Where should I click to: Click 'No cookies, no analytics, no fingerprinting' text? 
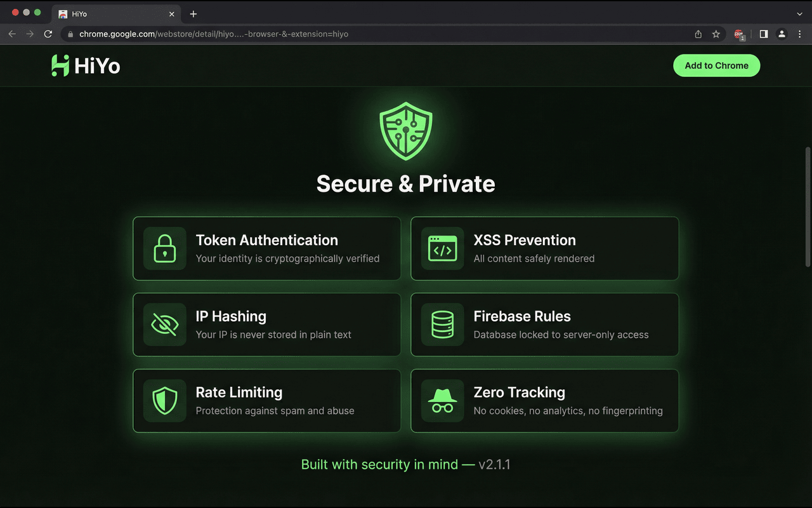pos(568,411)
